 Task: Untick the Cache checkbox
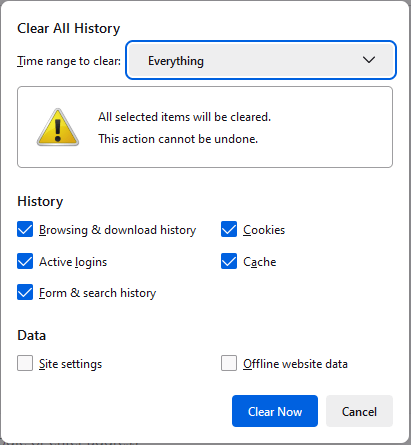(x=229, y=261)
